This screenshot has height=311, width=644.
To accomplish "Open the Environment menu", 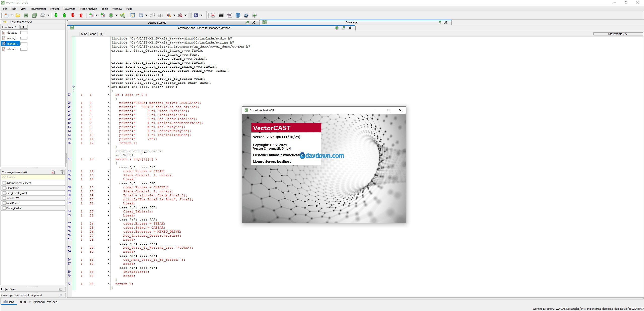I will pos(38,9).
